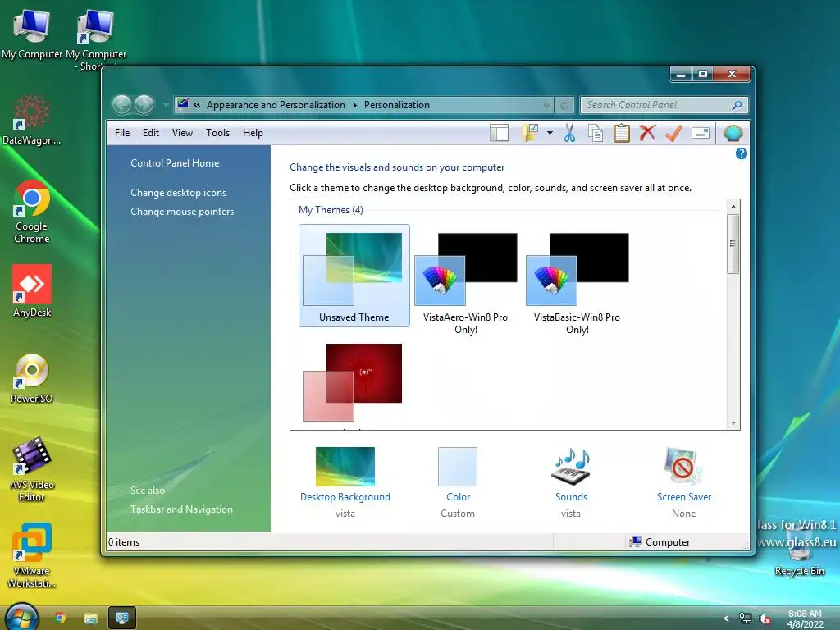
Task: Select the VistaAero-Win8 Pro Only! theme
Action: coord(466,283)
